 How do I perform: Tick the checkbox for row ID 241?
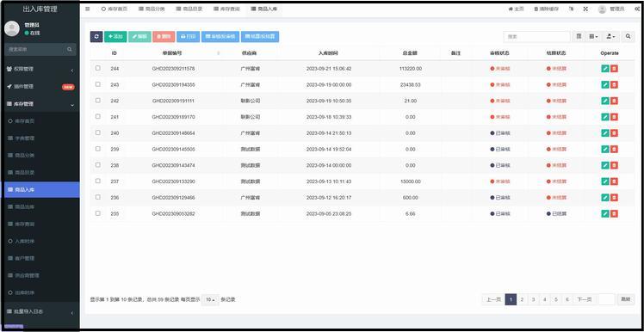98,117
